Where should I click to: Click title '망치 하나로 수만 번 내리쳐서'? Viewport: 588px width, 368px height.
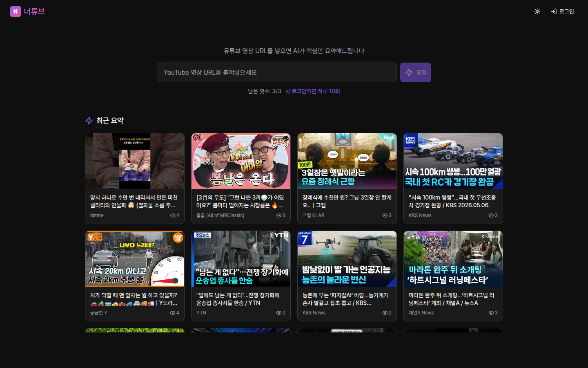(x=134, y=201)
